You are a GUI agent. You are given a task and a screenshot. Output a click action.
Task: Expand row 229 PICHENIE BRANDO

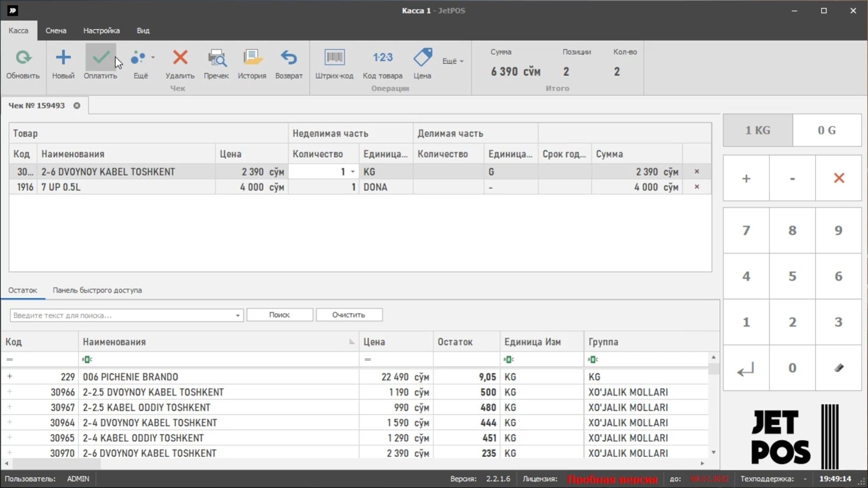pyautogui.click(x=9, y=376)
